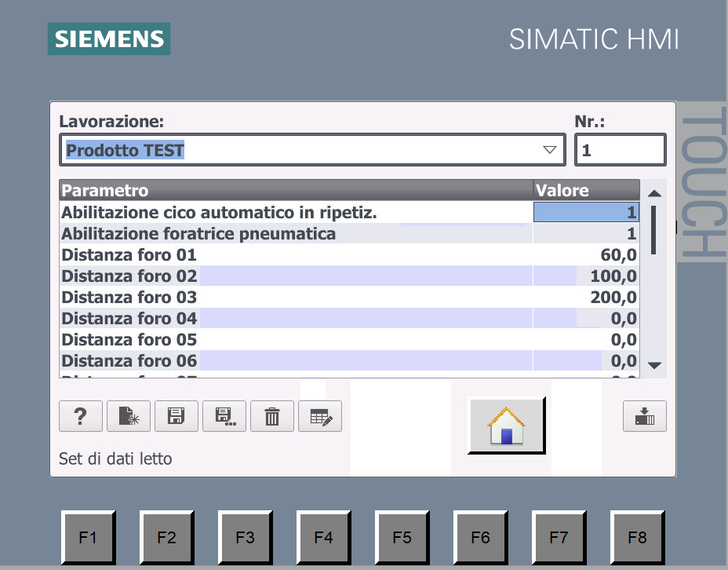Save the current data record
Image resolution: width=728 pixels, height=570 pixels.
click(x=177, y=416)
